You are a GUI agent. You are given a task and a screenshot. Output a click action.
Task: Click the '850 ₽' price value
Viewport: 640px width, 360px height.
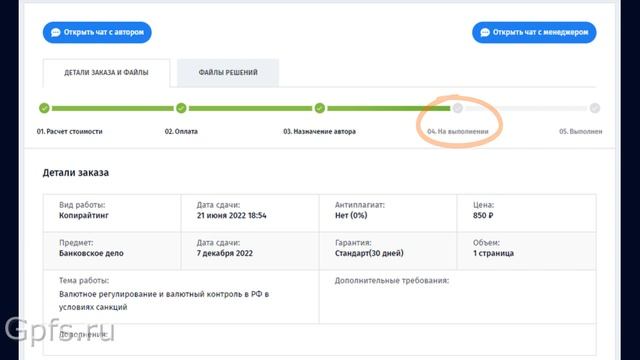(x=483, y=216)
